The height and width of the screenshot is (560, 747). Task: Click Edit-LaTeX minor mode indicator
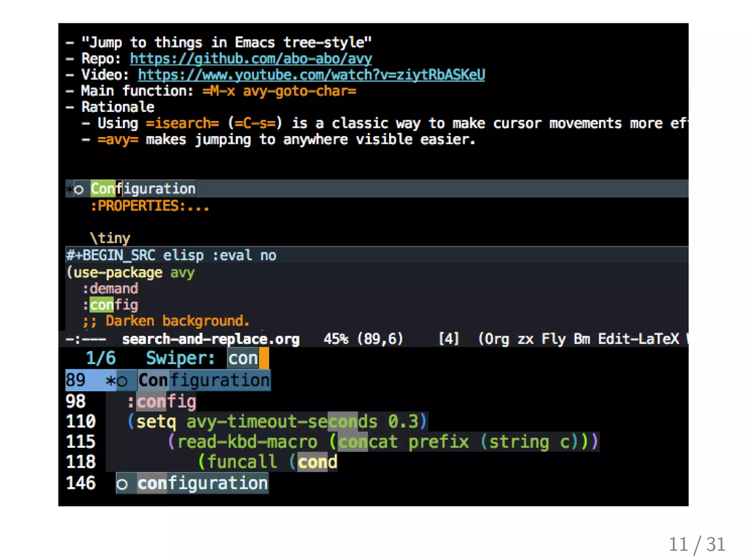pyautogui.click(x=638, y=339)
